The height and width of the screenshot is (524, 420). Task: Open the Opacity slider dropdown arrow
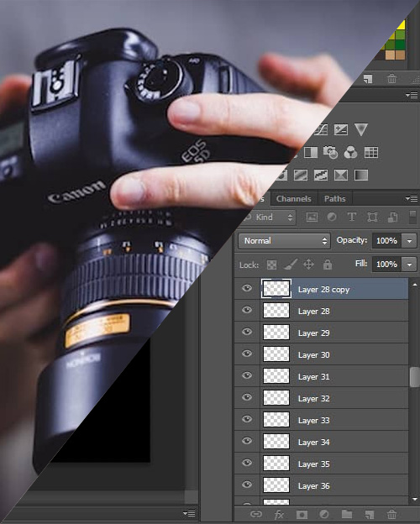pos(409,241)
